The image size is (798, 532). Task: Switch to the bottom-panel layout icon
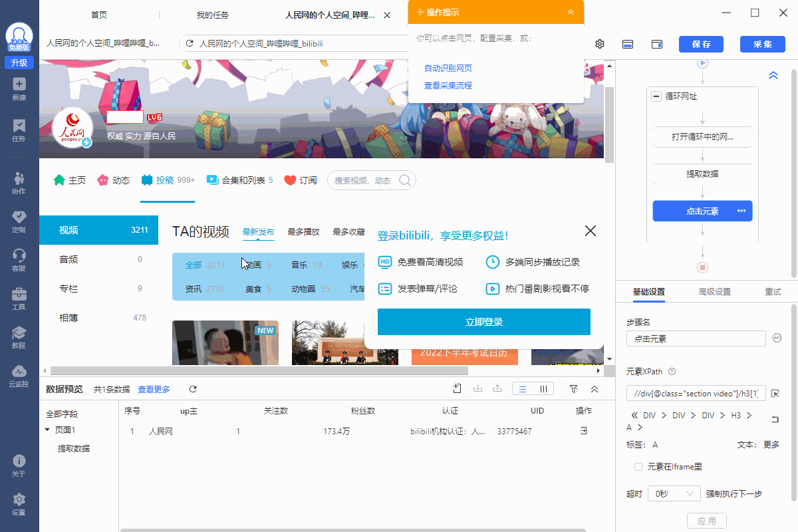(627, 44)
